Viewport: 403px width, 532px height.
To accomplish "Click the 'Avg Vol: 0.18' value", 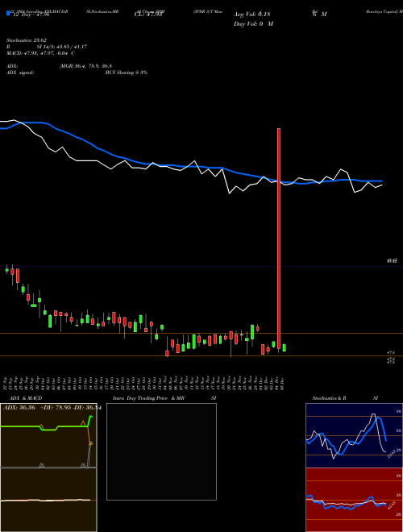I will (x=252, y=15).
